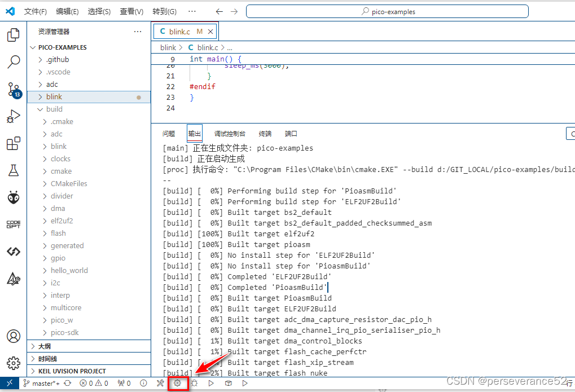Click the box-shaped target icon in status bar

click(228, 383)
